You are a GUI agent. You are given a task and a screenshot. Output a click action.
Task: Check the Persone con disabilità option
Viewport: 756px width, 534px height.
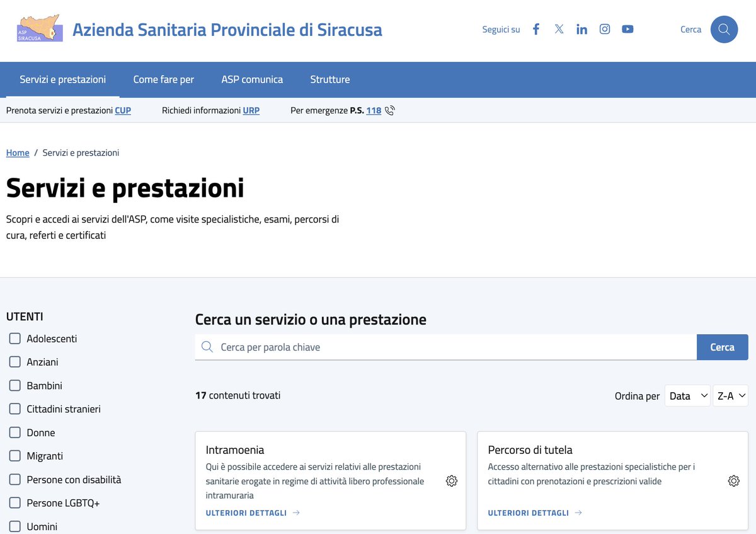14,479
